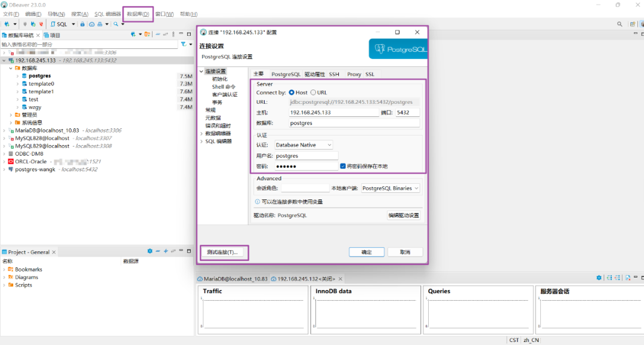The width and height of the screenshot is (644, 345).
Task: Expand SQL 编辑器 node in dialog tree
Action: [202, 141]
